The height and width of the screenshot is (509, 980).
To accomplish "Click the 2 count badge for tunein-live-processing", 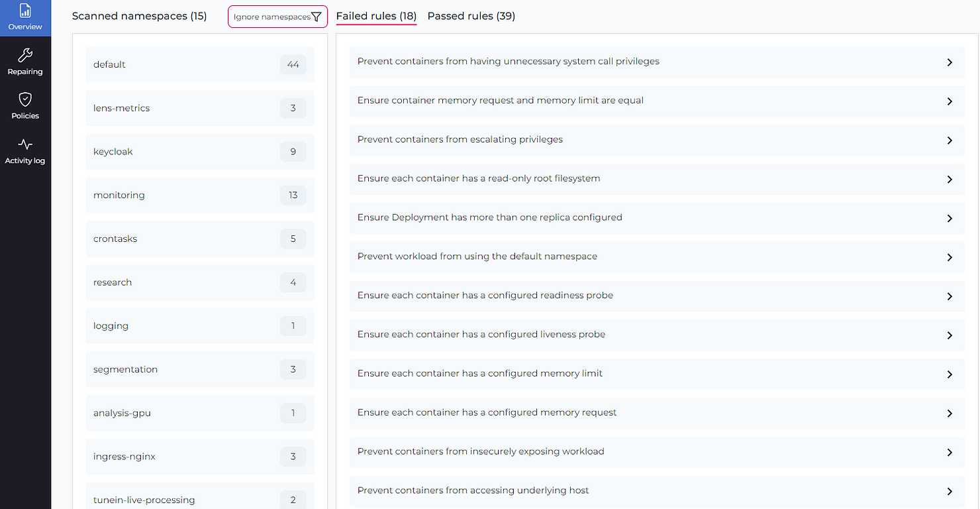I will point(293,500).
